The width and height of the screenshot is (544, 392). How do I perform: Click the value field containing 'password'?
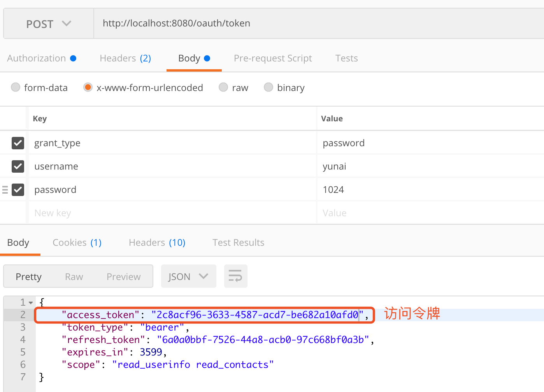click(x=431, y=143)
